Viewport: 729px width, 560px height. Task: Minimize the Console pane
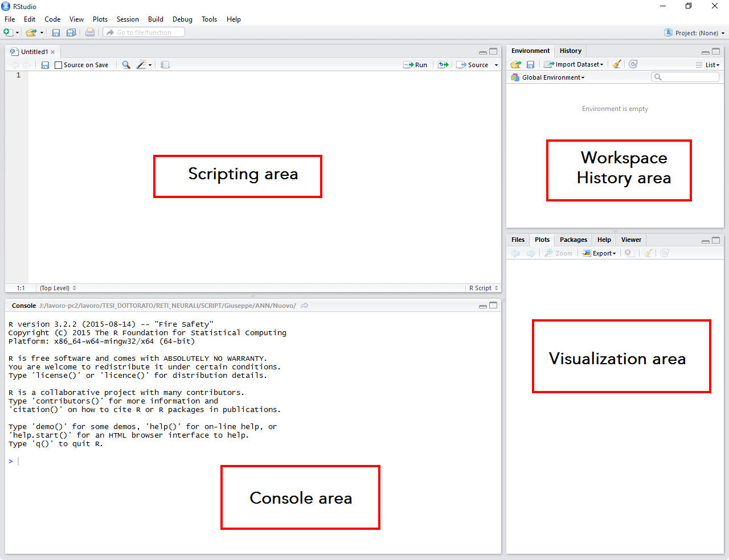[483, 306]
